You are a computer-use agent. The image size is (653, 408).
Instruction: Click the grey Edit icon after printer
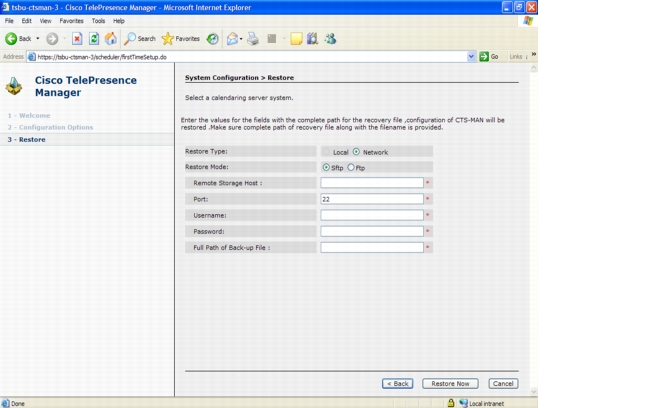[x=272, y=39]
